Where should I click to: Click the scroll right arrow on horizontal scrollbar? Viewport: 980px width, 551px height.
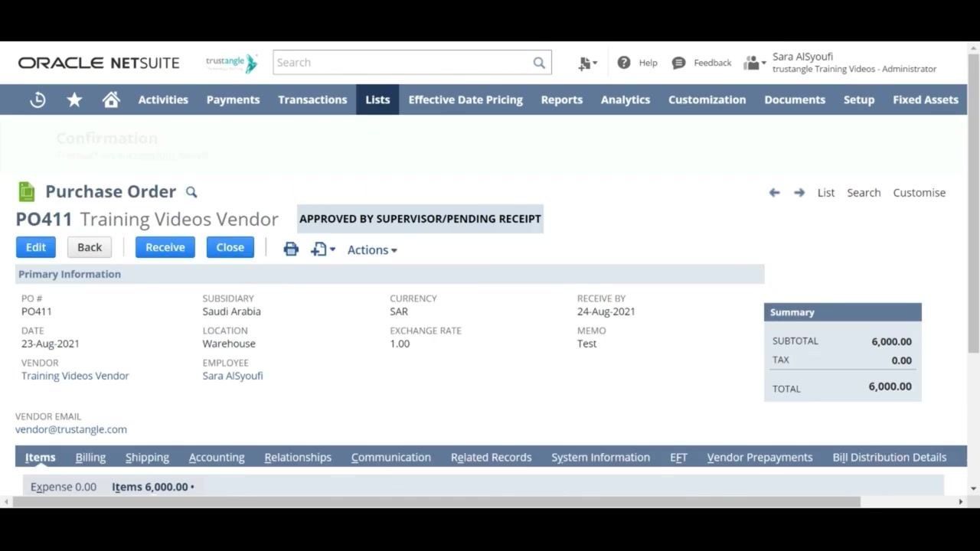pos(961,502)
